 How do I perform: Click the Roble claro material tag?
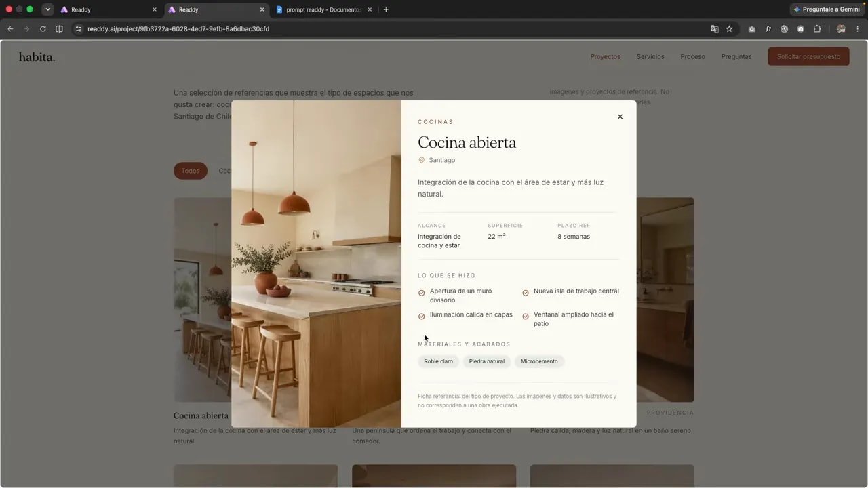(439, 361)
